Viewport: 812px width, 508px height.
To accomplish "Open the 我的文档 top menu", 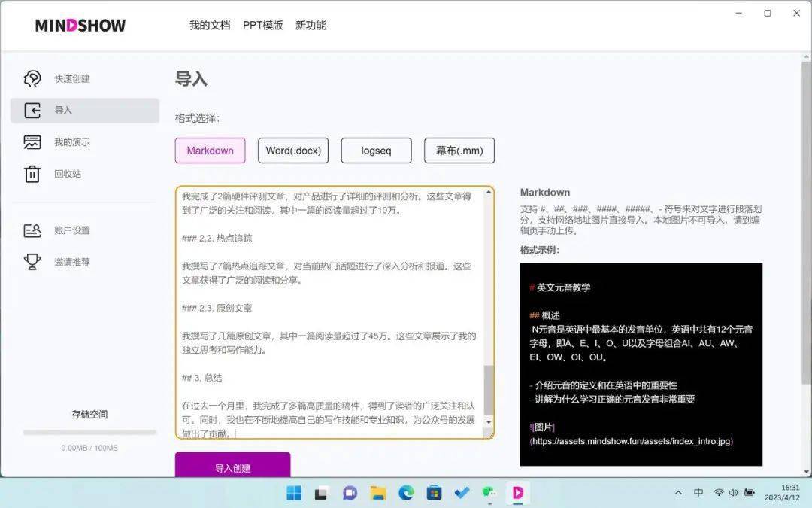I will click(210, 26).
